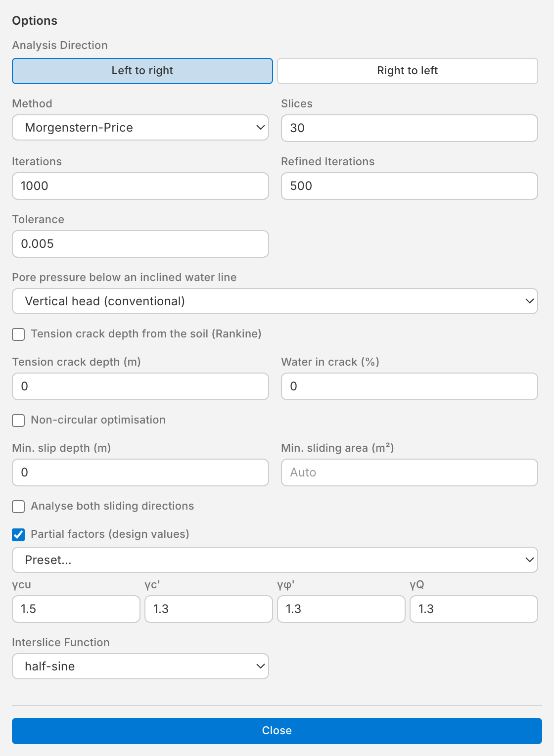Image resolution: width=554 pixels, height=756 pixels.
Task: Click the Partial factors (design values) label
Action: pos(110,534)
